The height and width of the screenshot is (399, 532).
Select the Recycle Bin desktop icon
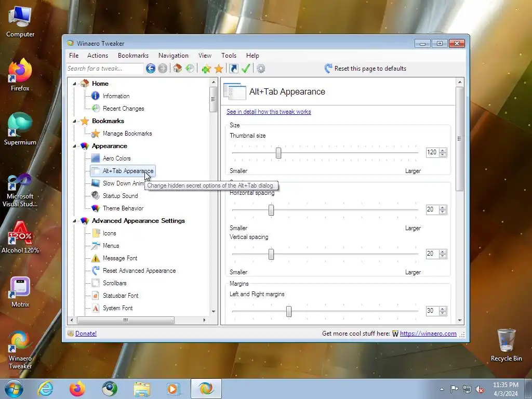[x=506, y=345]
